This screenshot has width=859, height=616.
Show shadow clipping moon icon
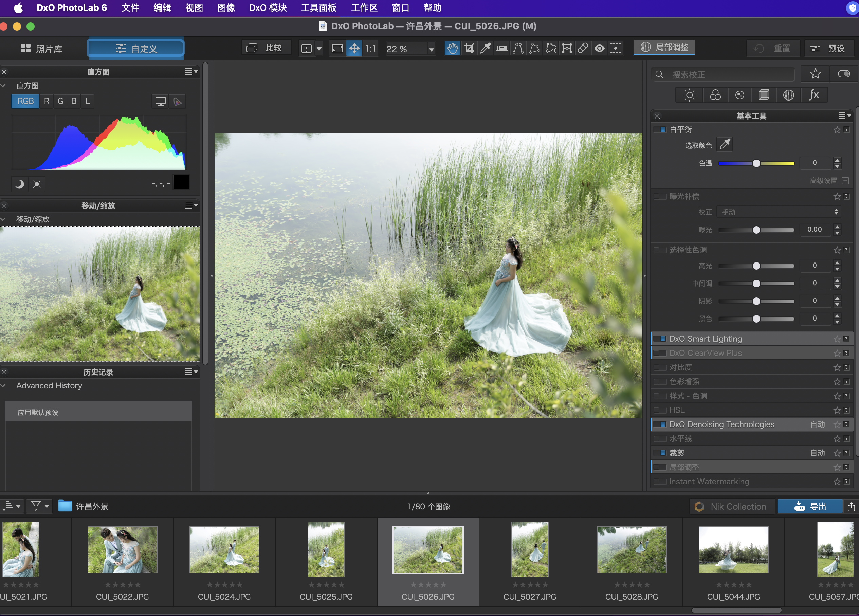19,184
